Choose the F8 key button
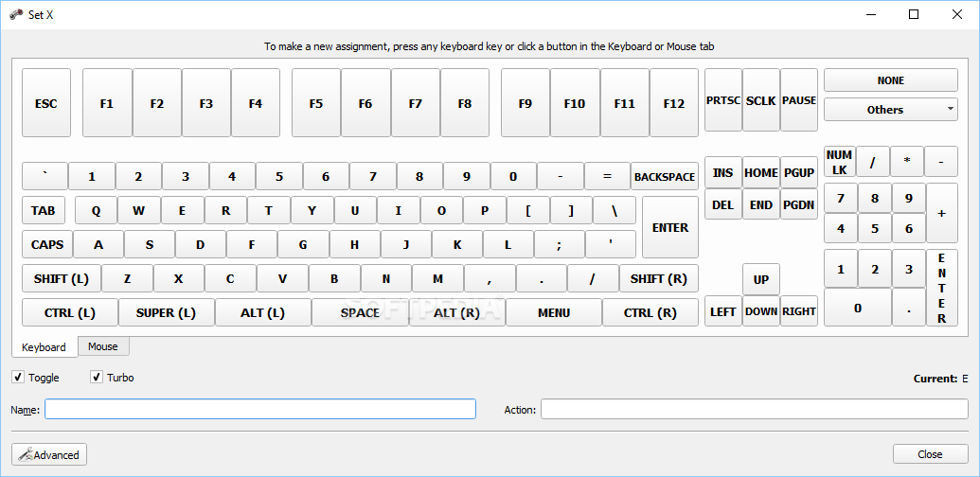 click(x=464, y=103)
